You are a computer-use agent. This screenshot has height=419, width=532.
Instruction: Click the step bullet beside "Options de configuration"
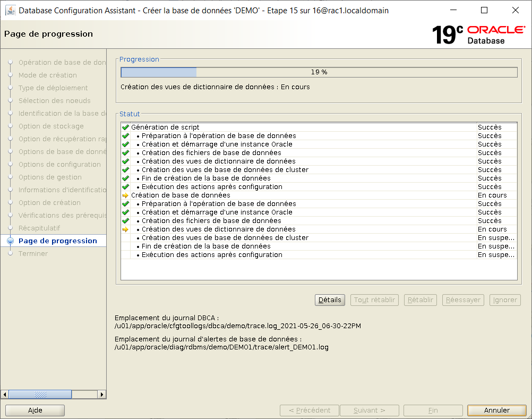tap(11, 164)
